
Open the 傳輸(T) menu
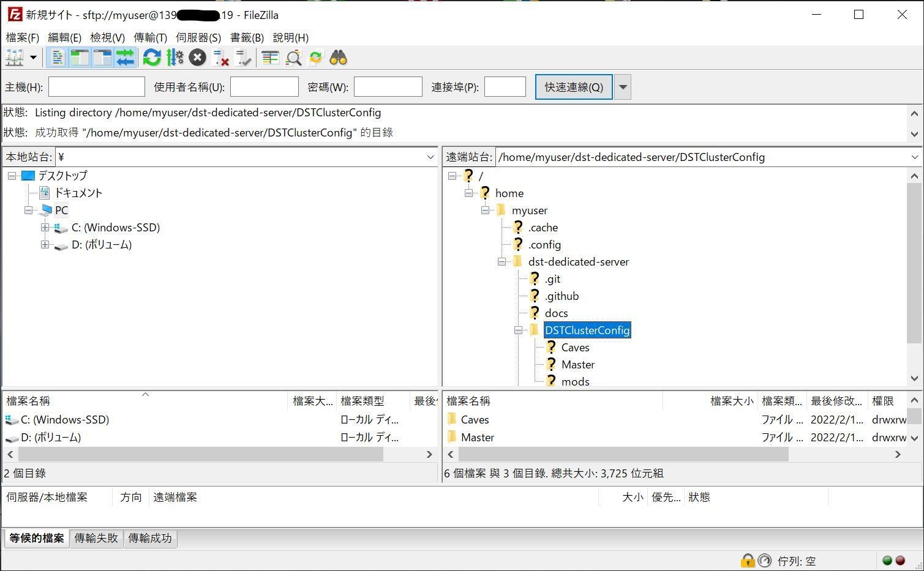pos(151,37)
